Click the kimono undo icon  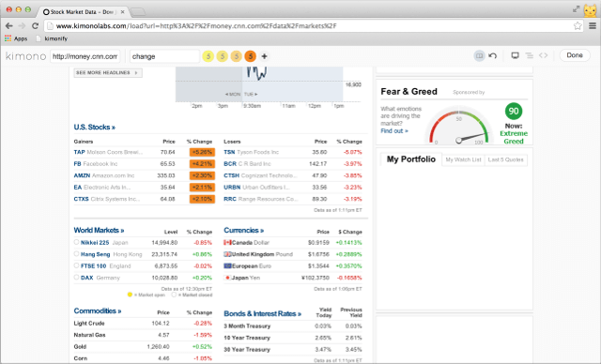click(493, 55)
